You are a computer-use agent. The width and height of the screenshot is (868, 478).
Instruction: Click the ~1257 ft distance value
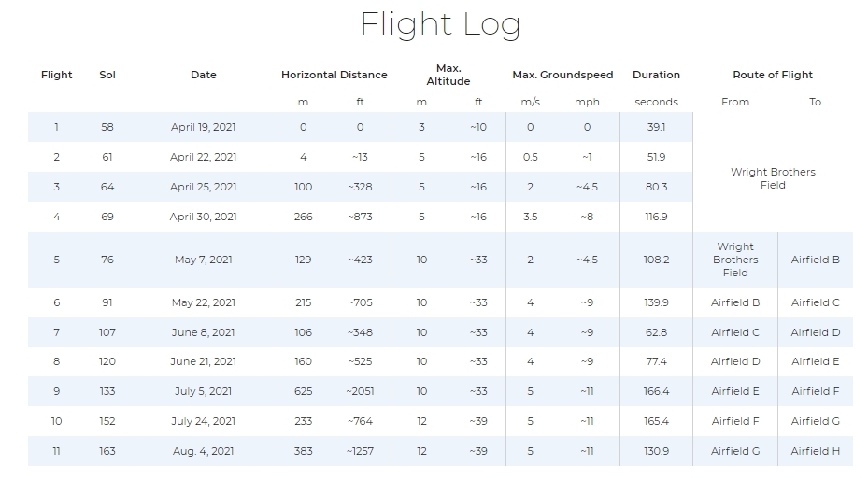click(x=360, y=451)
